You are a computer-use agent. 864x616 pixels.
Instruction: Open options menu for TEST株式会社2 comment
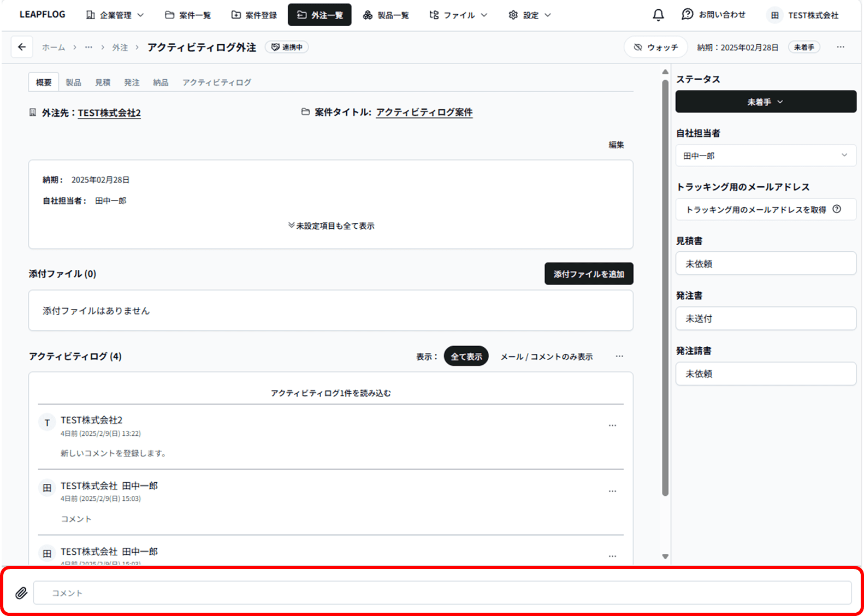612,425
